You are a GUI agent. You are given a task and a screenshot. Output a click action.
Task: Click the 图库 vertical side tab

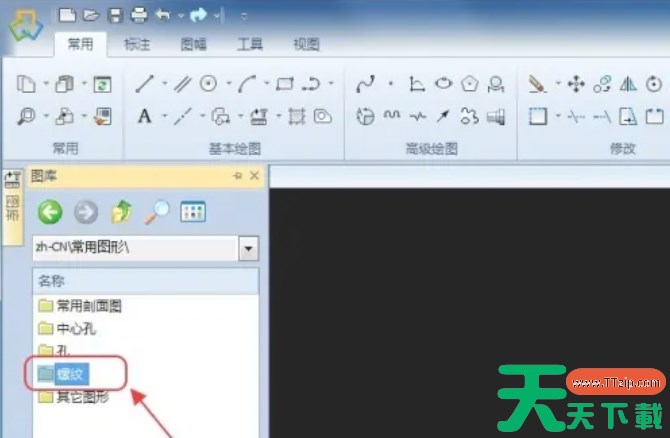[x=12, y=206]
